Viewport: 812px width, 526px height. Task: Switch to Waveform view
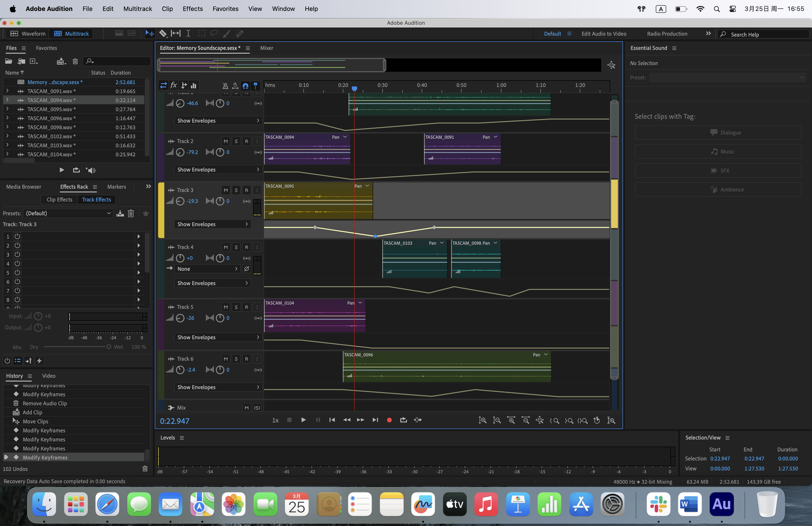point(28,33)
